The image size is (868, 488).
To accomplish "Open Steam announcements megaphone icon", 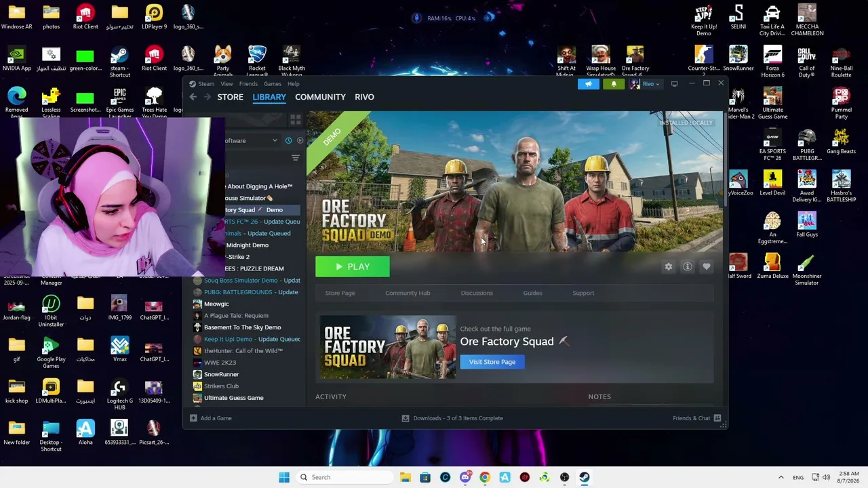I will [589, 84].
